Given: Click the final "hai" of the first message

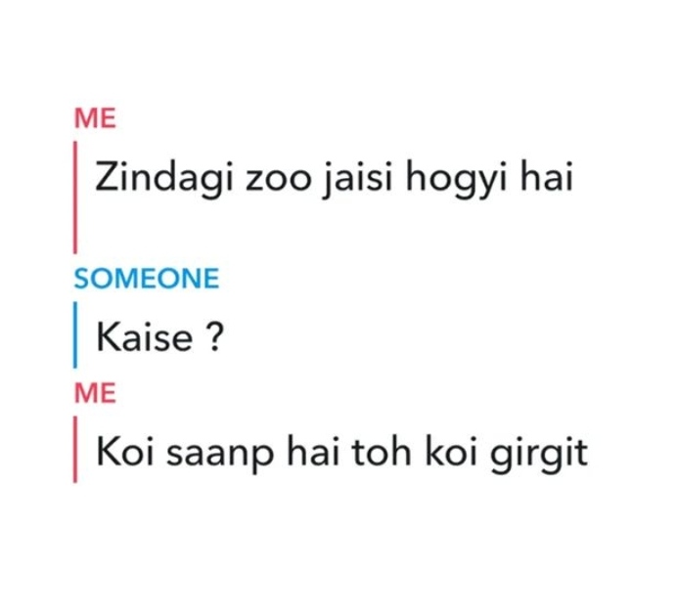Looking at the screenshot, I should [x=547, y=175].
